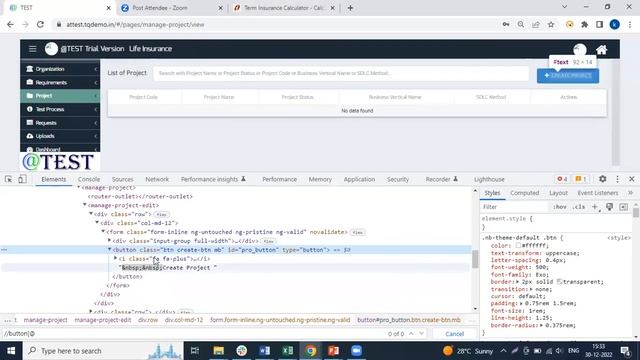Open the hamburger menu in the app header

tap(32, 49)
